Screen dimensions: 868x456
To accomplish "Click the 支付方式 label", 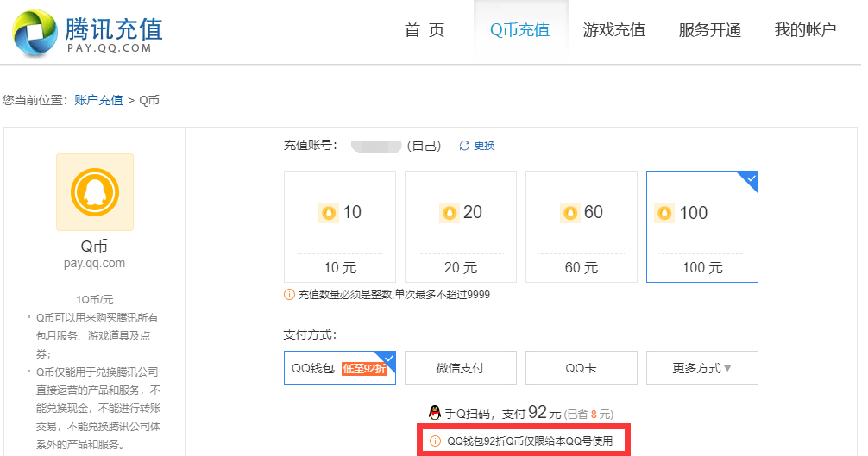I will [311, 335].
